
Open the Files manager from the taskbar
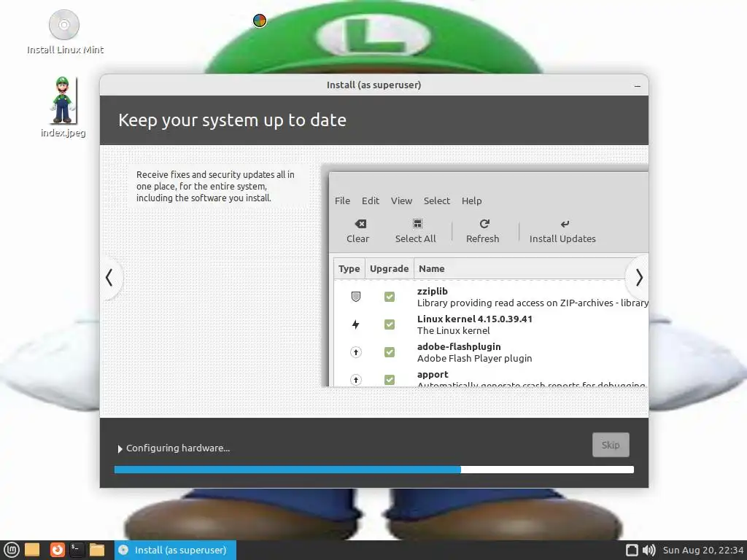click(x=97, y=550)
